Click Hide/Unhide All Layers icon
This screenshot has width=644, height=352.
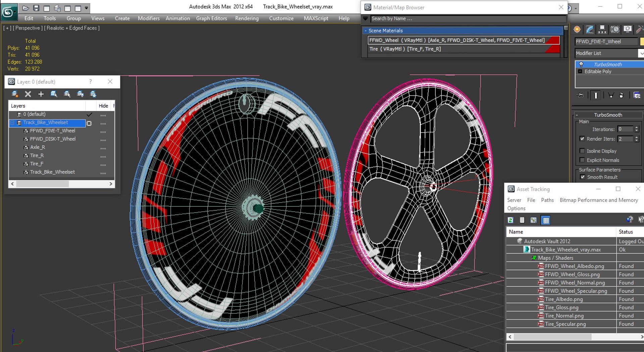80,94
